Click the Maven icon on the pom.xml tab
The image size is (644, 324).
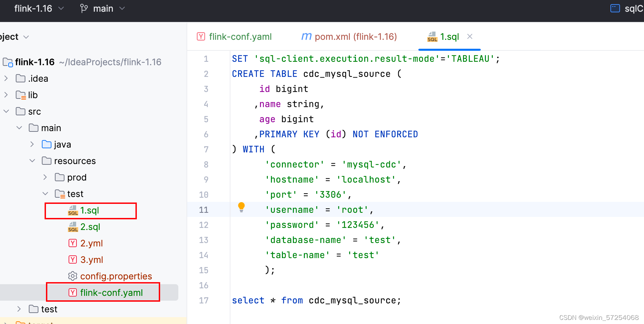point(306,36)
